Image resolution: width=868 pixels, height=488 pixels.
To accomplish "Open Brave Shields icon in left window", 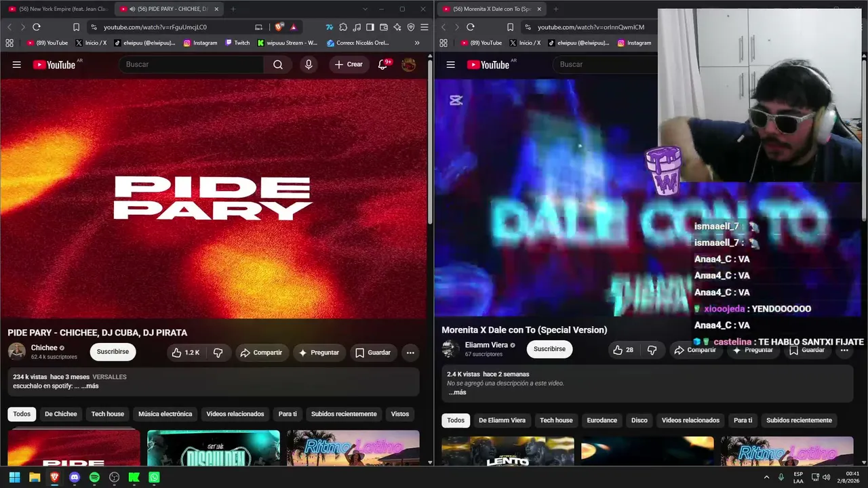I will coord(279,27).
